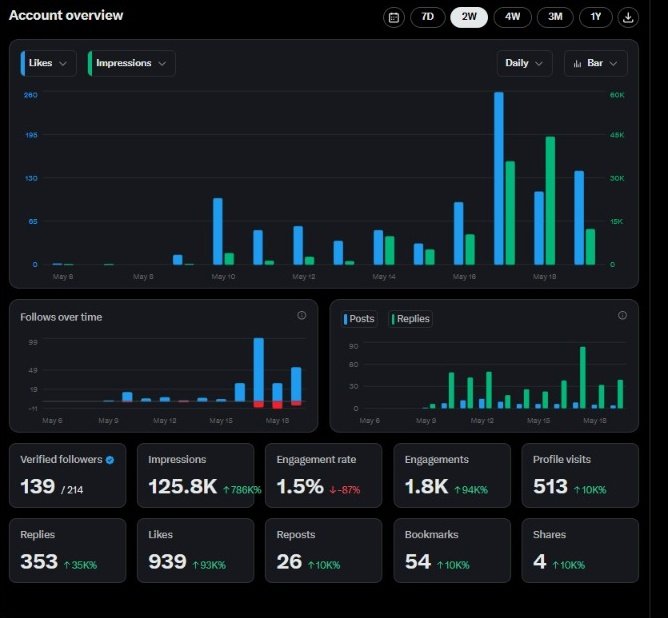Toggle the Replies series legend

(411, 319)
